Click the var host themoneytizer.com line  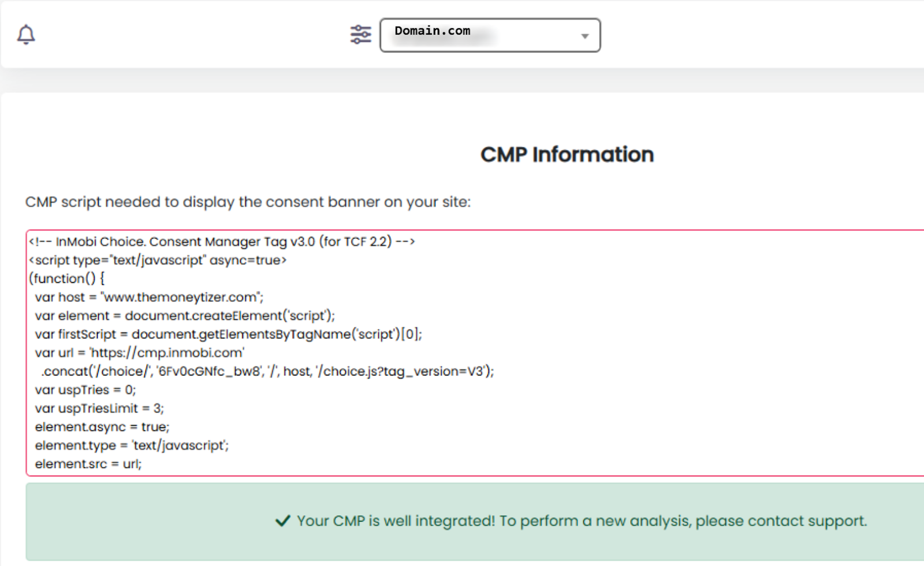tap(149, 297)
